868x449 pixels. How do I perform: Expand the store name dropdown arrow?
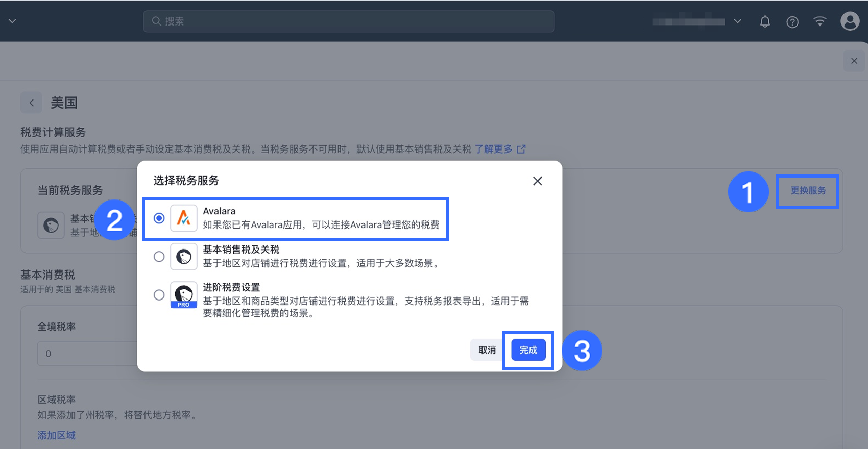pos(737,21)
